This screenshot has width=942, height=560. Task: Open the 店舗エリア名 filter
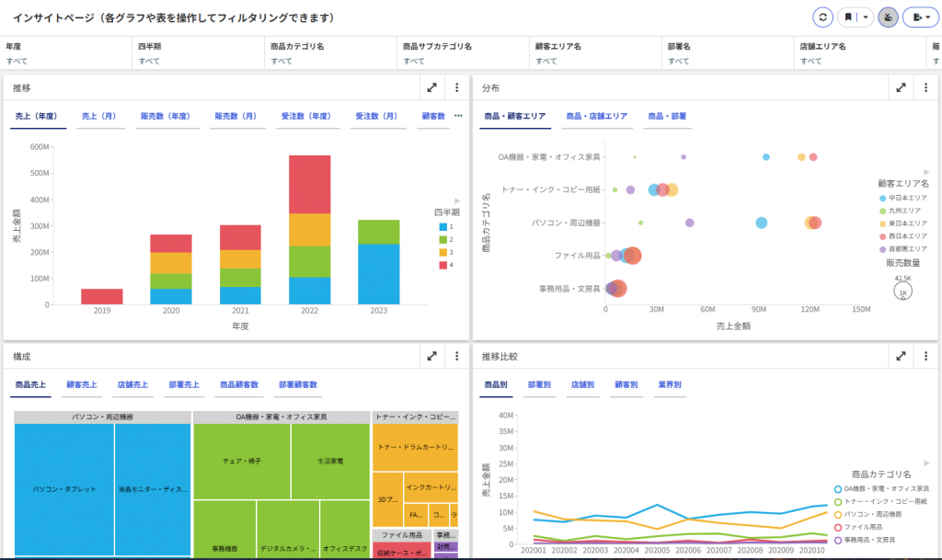(x=860, y=52)
